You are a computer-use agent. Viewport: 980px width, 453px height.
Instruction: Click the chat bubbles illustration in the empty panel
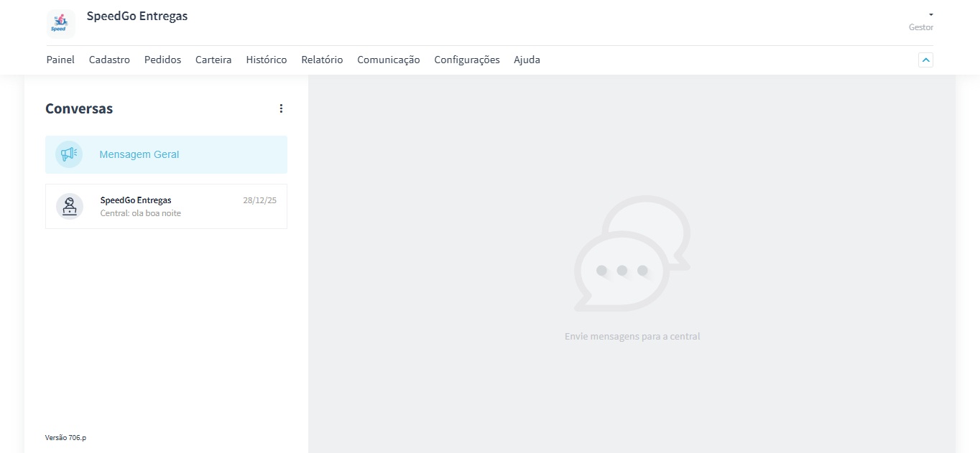[x=632, y=253]
